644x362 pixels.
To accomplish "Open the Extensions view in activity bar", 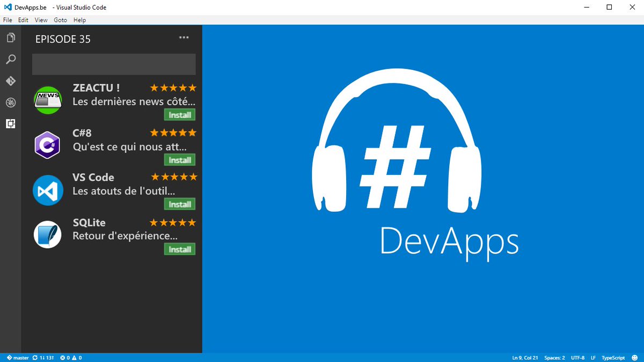I will [x=10, y=124].
